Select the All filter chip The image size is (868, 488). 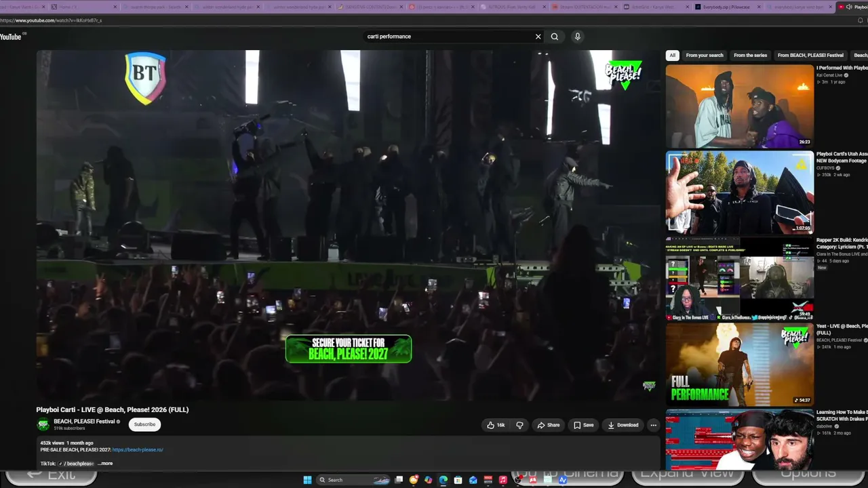point(673,55)
